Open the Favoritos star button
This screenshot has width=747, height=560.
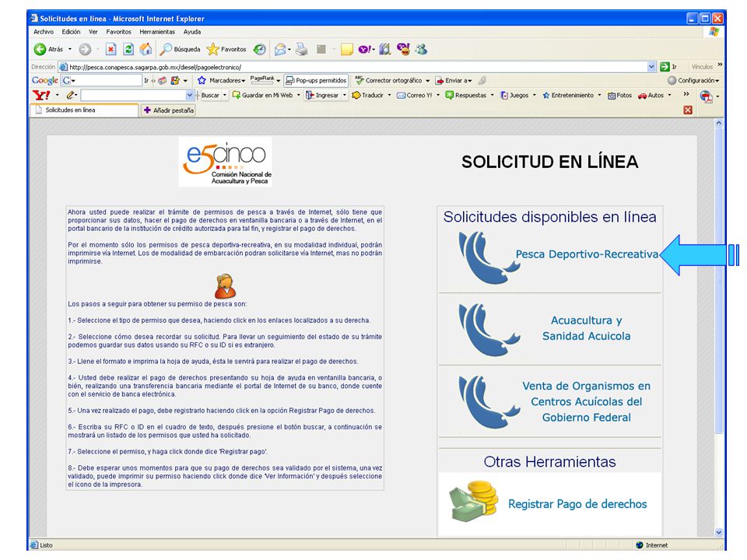click(x=226, y=49)
